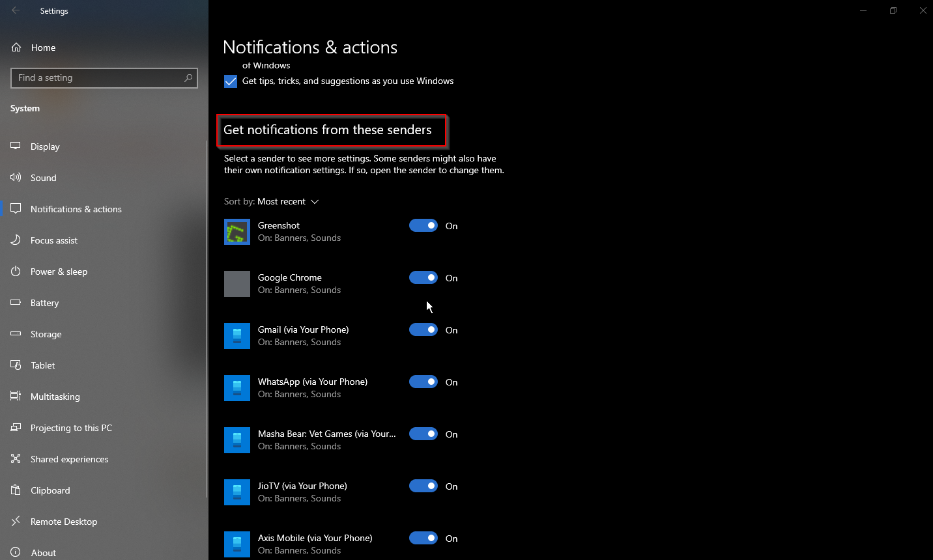Switch off Masha Bear notifications toggle
The width and height of the screenshot is (933, 560).
click(x=423, y=434)
